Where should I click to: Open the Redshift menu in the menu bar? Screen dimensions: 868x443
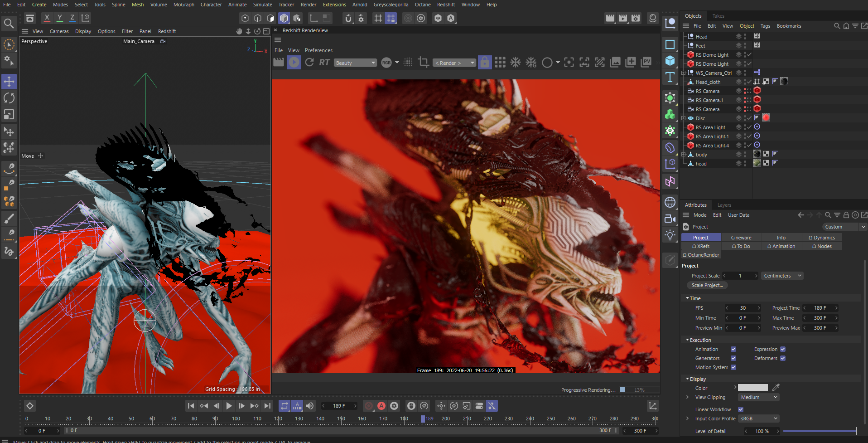click(x=446, y=5)
